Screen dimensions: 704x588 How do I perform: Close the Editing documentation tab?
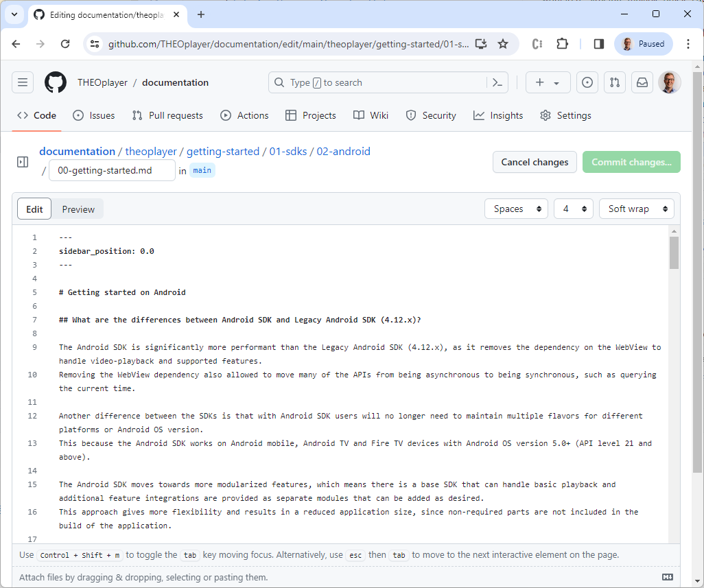pos(176,15)
